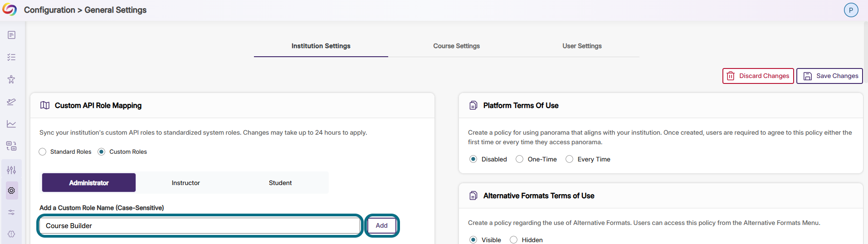Select the Standard Roles radio button
This screenshot has width=868, height=244.
coord(43,152)
